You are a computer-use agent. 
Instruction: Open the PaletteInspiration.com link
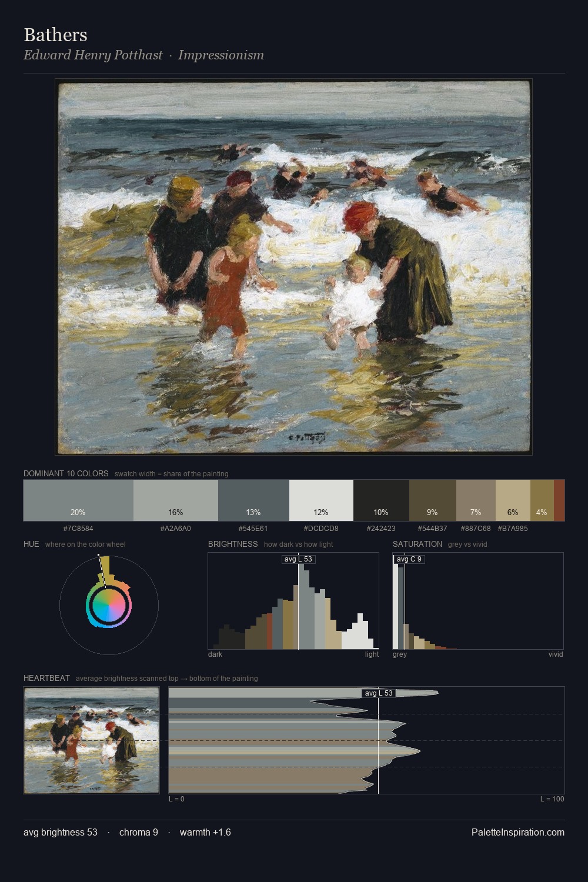point(518,832)
